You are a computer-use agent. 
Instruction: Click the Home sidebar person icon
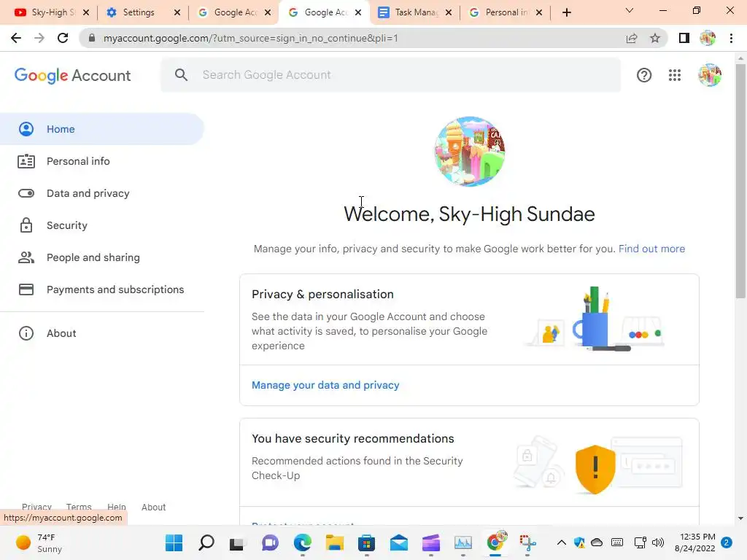tap(26, 129)
